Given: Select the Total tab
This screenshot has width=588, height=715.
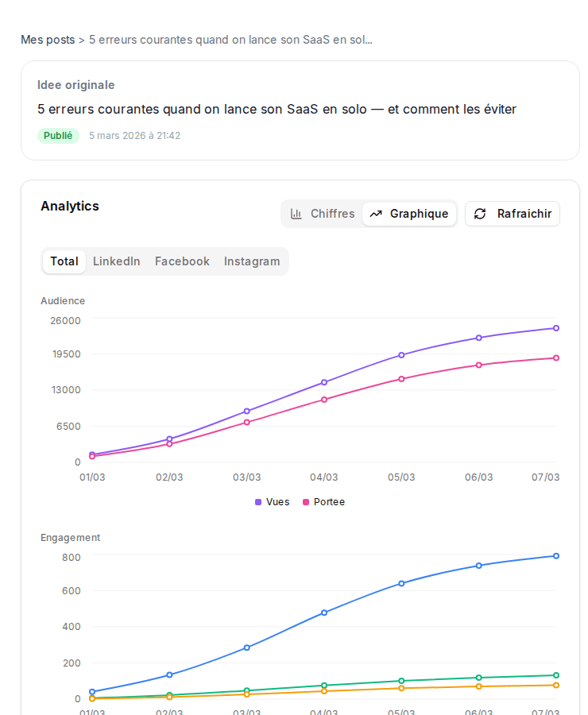Looking at the screenshot, I should (x=64, y=261).
